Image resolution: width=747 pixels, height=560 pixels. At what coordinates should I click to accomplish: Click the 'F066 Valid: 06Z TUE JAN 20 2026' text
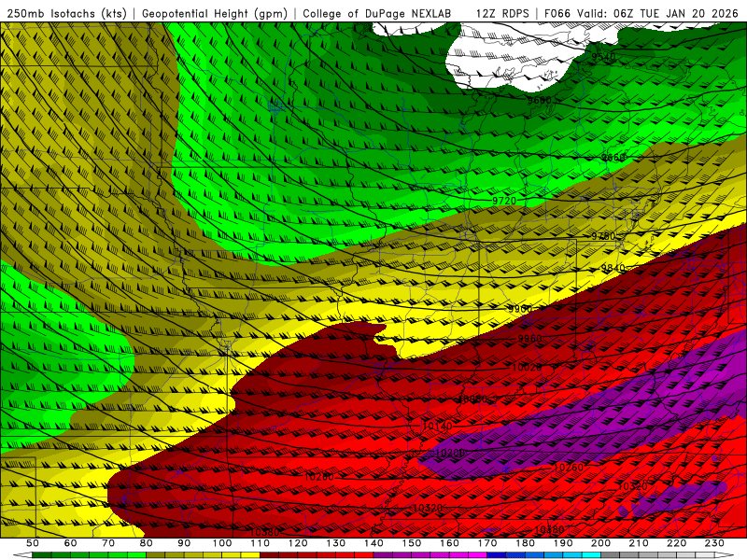coord(641,13)
